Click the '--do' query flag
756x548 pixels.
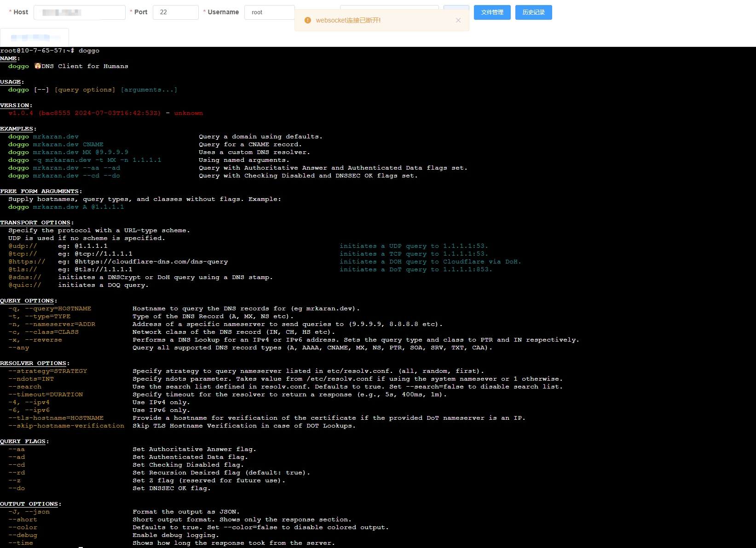click(17, 488)
